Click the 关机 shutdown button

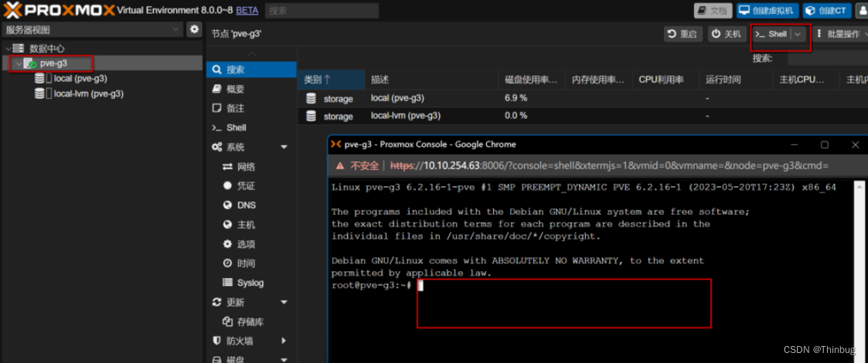[x=727, y=34]
